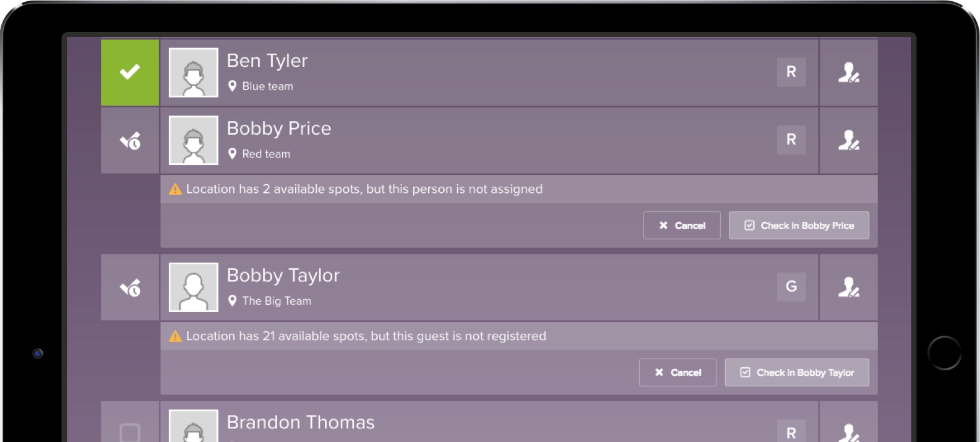This screenshot has height=442, width=980.
Task: Click Ben Tyler's avatar thumbnail
Action: [x=194, y=72]
